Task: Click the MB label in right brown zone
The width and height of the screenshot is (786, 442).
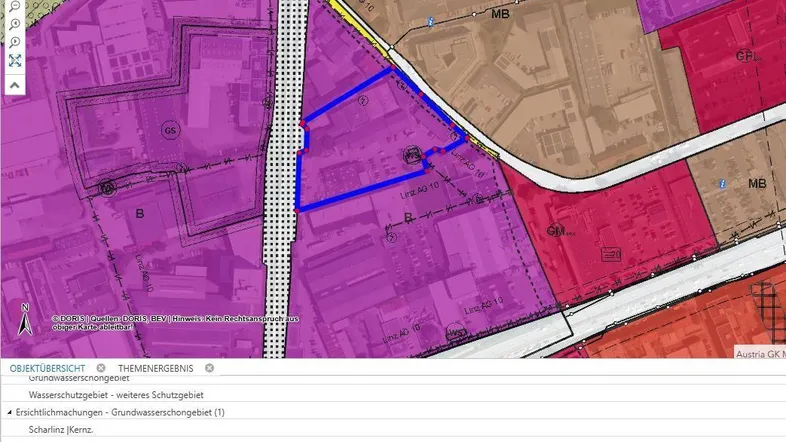Action: tap(757, 184)
